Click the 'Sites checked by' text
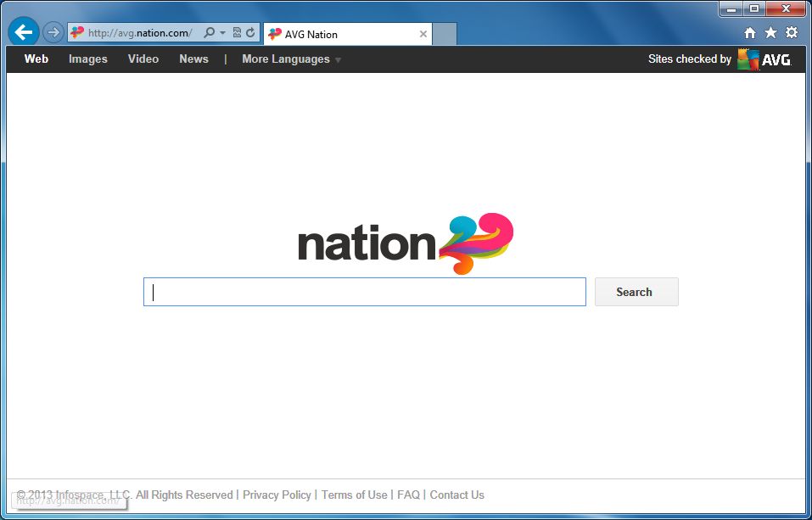The width and height of the screenshot is (812, 520). (689, 59)
